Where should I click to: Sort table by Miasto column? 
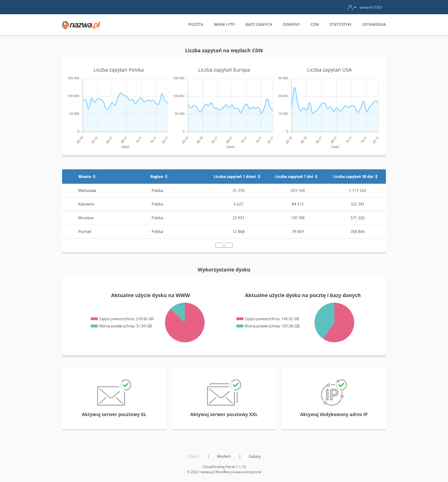pos(87,177)
